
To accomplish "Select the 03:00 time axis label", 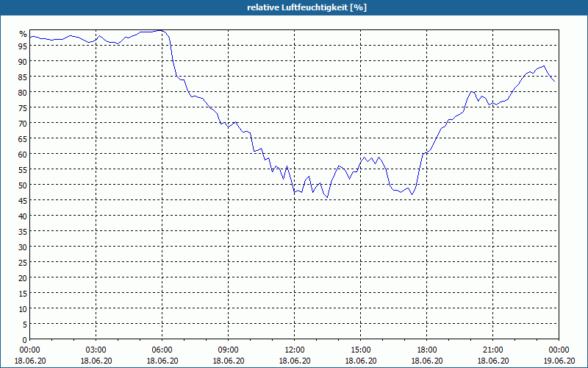I will 96,350.
